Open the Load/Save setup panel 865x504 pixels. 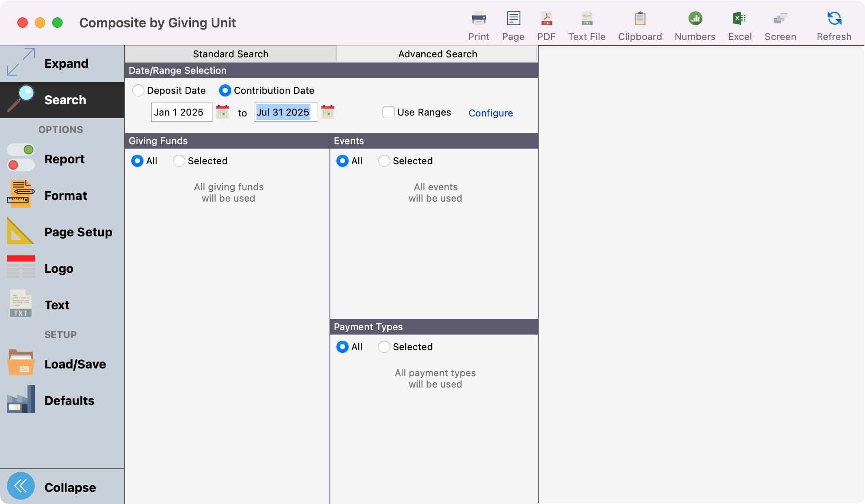(62, 364)
